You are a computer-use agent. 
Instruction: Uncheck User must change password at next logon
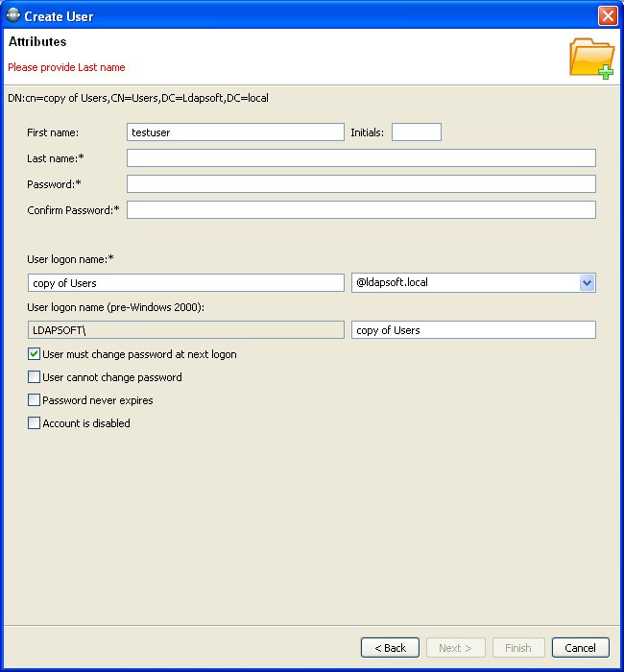[35, 354]
